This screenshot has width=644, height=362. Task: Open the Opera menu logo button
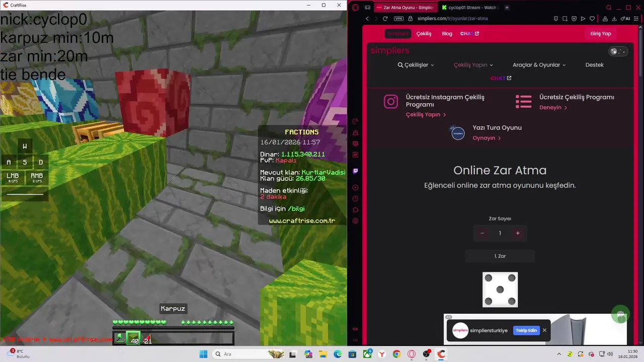coord(355,8)
